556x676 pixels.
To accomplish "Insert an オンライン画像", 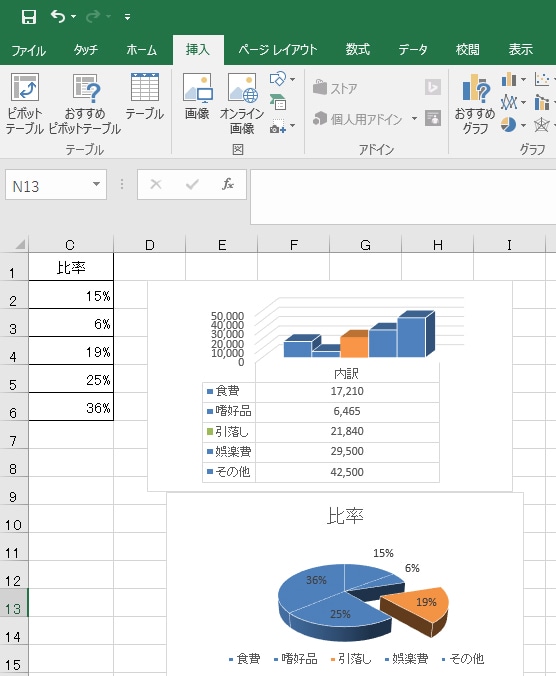I will point(242,103).
